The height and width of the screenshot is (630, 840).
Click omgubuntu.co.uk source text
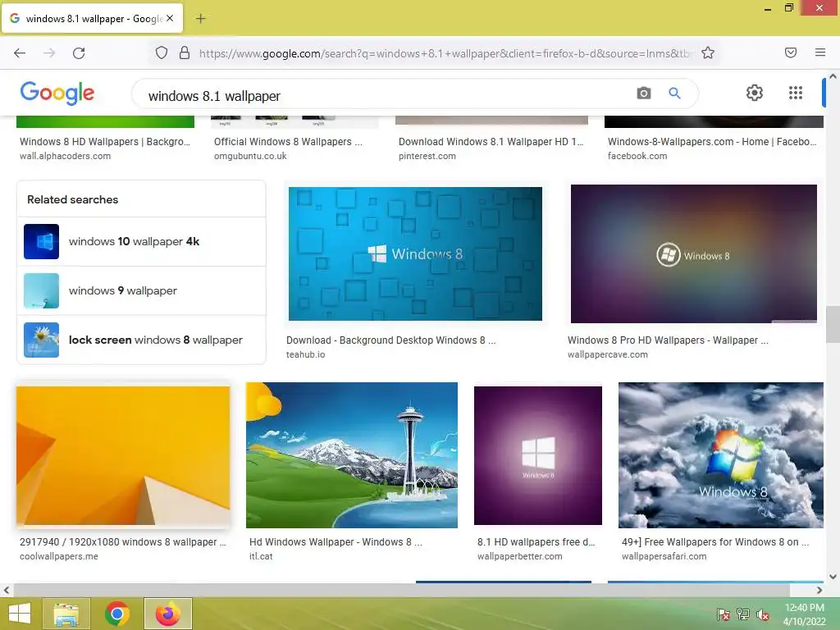(x=250, y=156)
